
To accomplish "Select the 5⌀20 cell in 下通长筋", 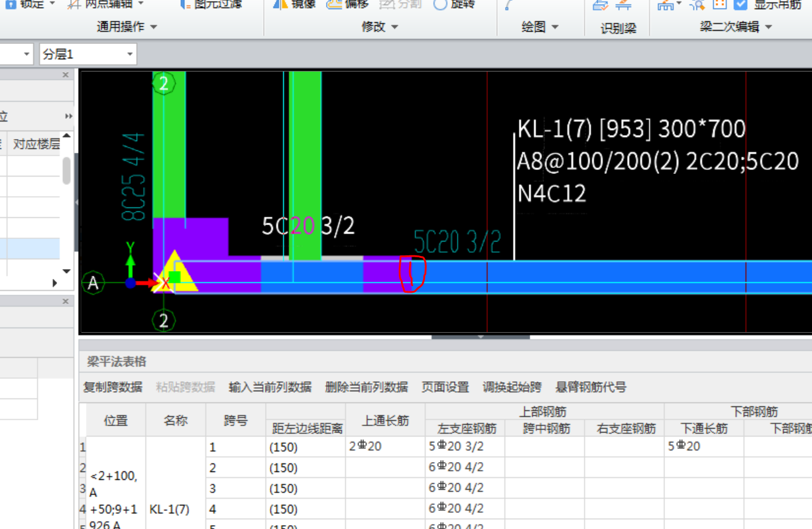I will (704, 447).
